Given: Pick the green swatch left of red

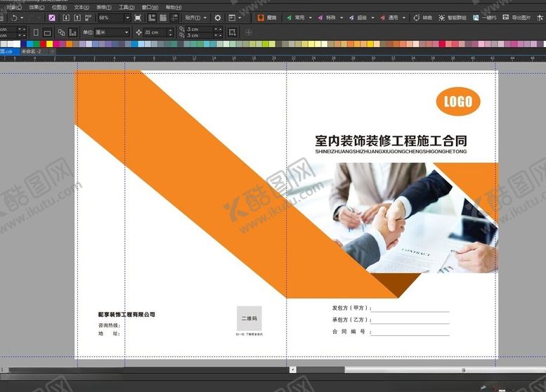Looking at the screenshot, I should (x=37, y=44).
